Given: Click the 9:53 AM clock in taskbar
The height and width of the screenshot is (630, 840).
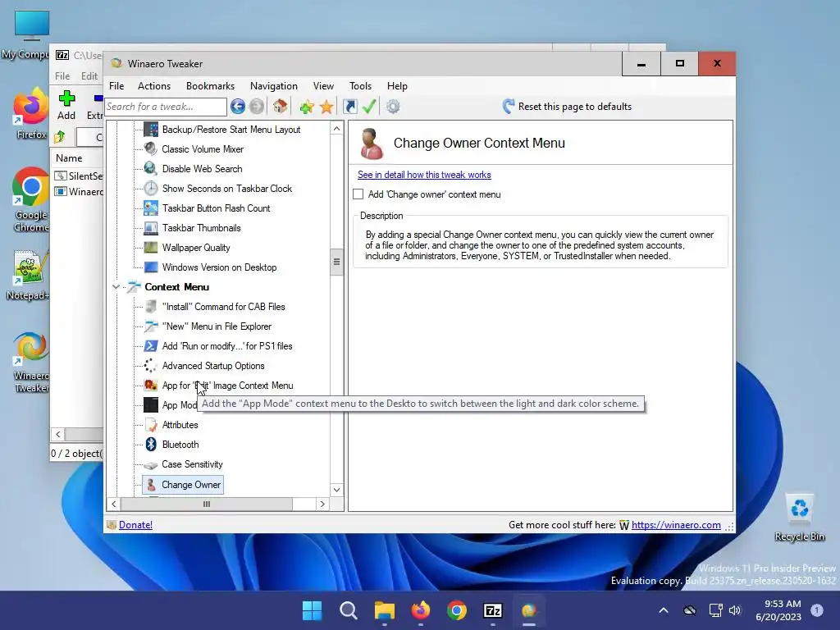Looking at the screenshot, I should point(782,605).
